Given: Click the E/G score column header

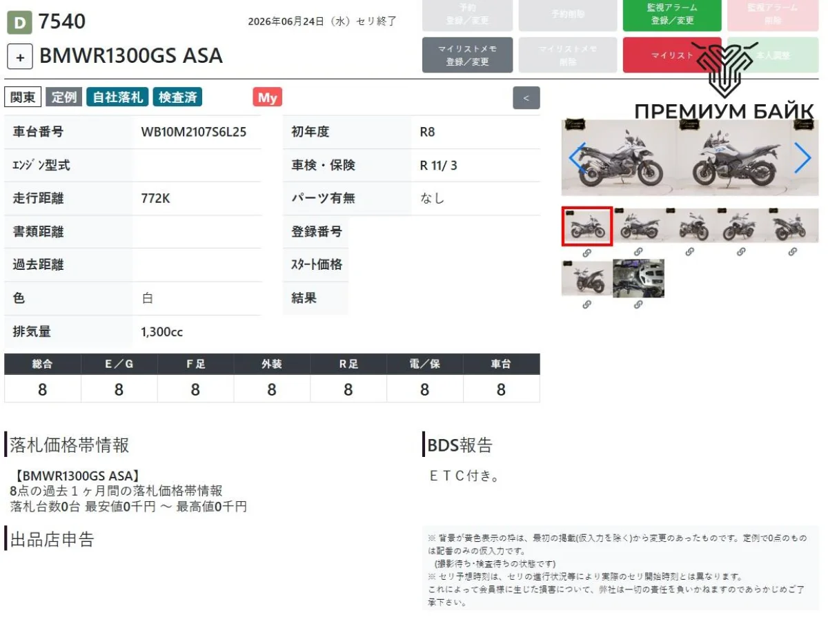Looking at the screenshot, I should 119,364.
